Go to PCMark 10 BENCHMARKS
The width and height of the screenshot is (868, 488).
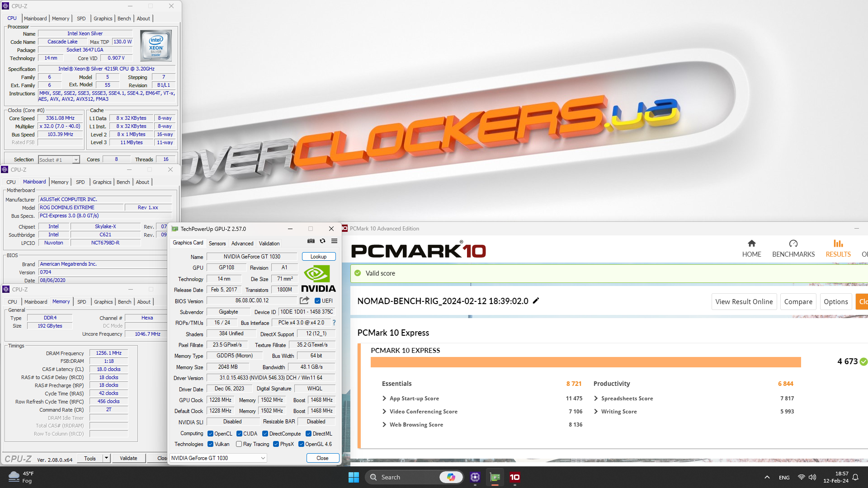point(793,249)
